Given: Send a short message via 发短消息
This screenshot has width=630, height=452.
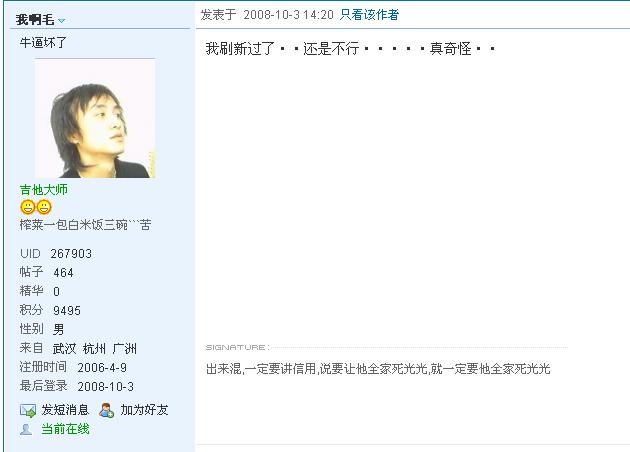Looking at the screenshot, I should (65, 410).
